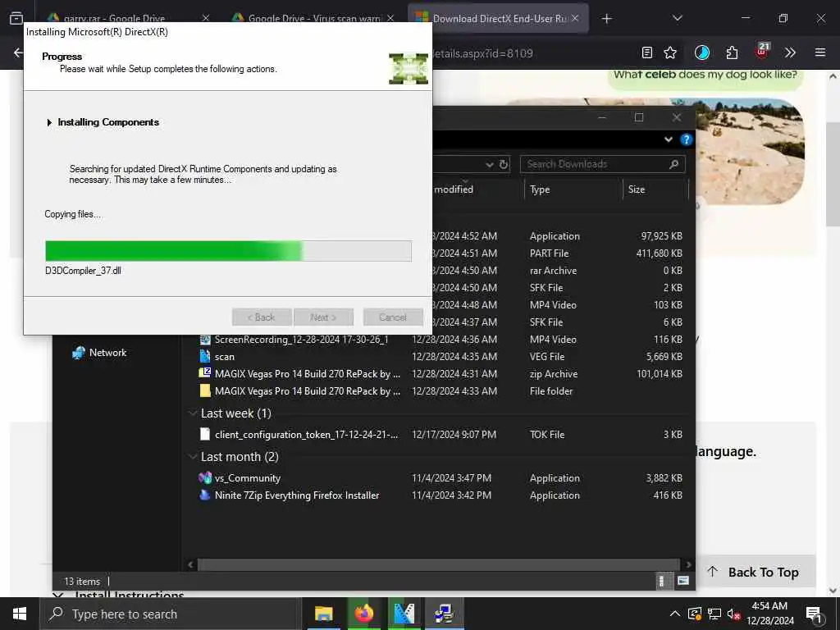
Task: Click the muted volume tray icon
Action: (733, 614)
